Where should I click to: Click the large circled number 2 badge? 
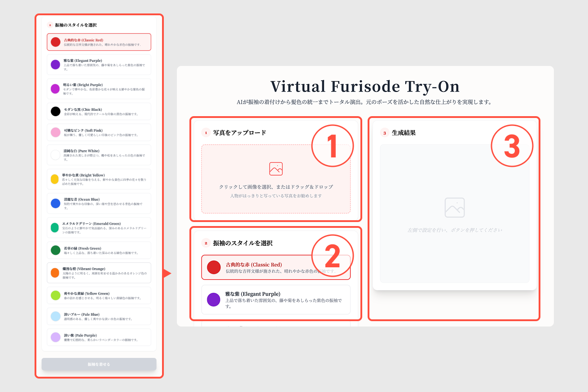pos(332,256)
